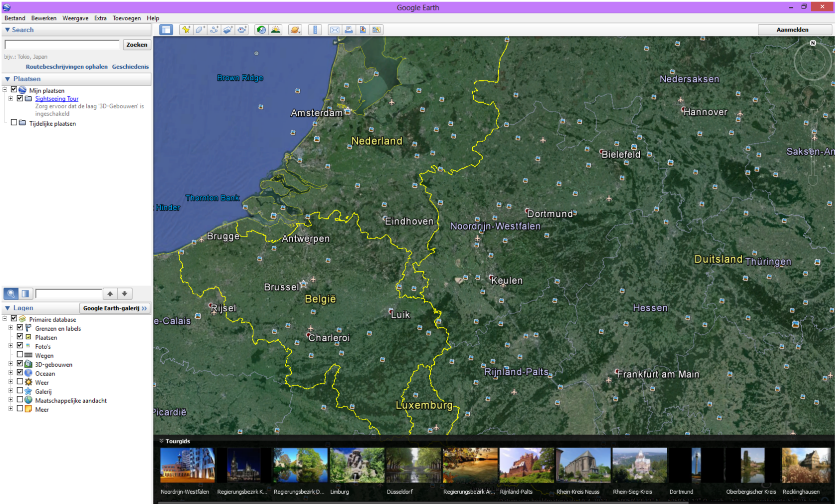
Task: Click the Mijn plaatsen globe icon
Action: 22,90
